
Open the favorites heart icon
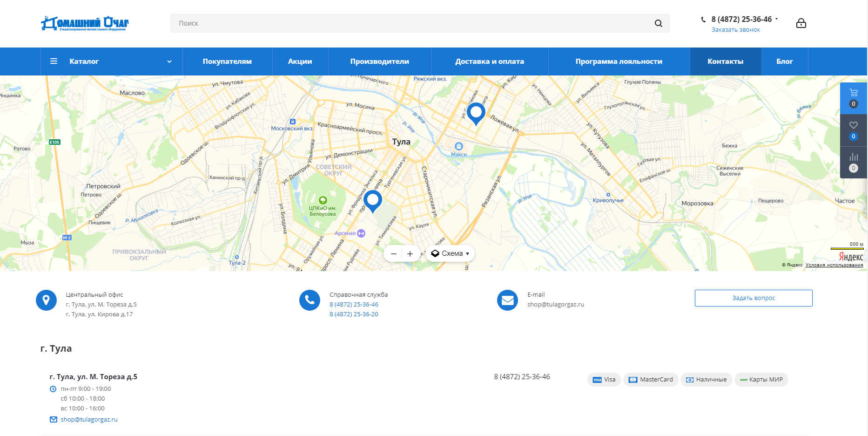tap(853, 125)
